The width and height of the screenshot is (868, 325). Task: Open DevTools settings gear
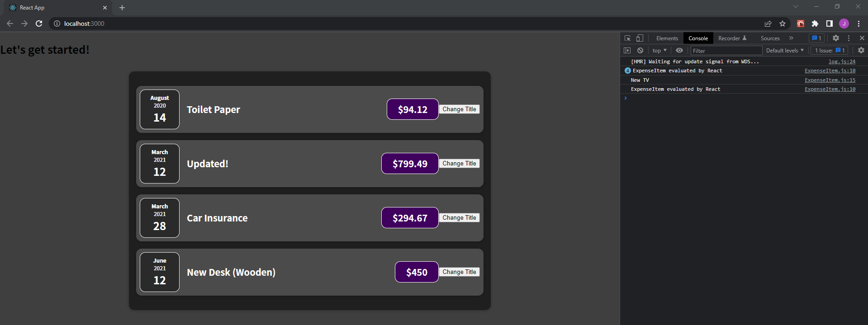point(835,38)
